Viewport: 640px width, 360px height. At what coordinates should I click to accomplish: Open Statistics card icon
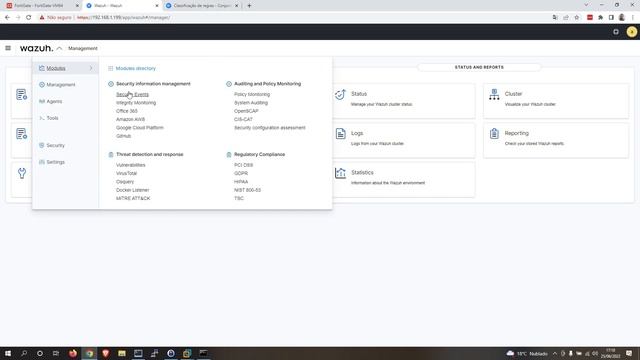click(340, 173)
